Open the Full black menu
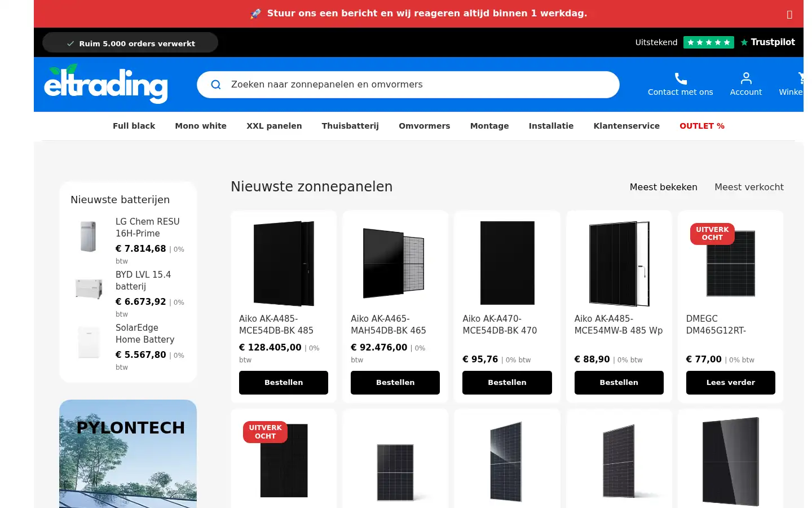The width and height of the screenshot is (812, 508). point(134,126)
